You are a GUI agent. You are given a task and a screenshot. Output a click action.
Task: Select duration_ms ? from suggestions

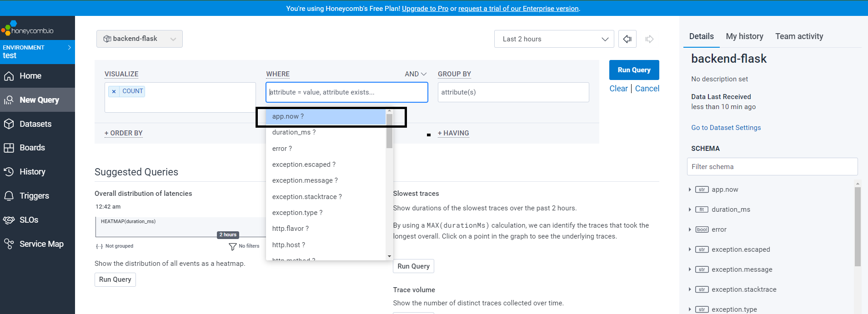(x=326, y=132)
